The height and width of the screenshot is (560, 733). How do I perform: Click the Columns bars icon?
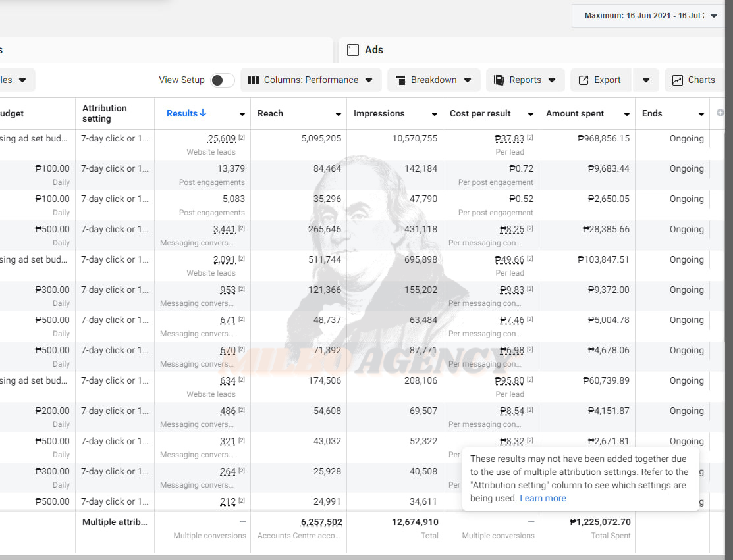[x=254, y=80]
